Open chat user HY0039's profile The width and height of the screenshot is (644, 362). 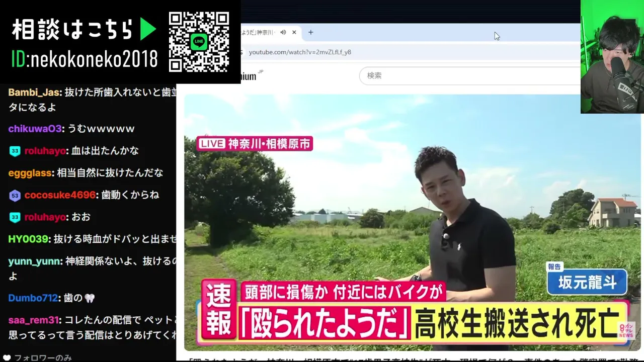coord(29,239)
